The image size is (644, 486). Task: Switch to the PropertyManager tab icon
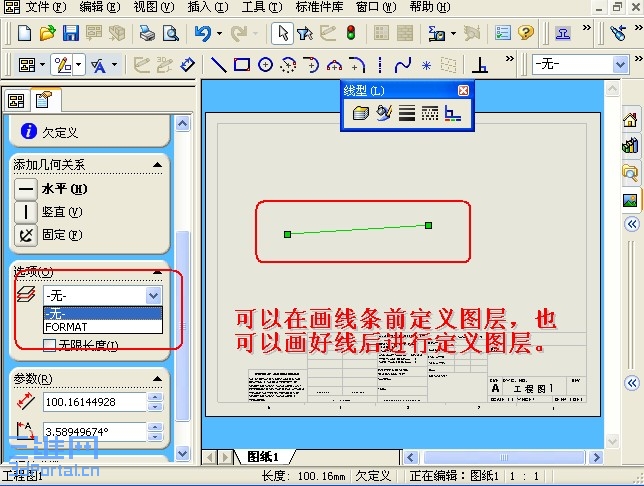click(x=43, y=100)
